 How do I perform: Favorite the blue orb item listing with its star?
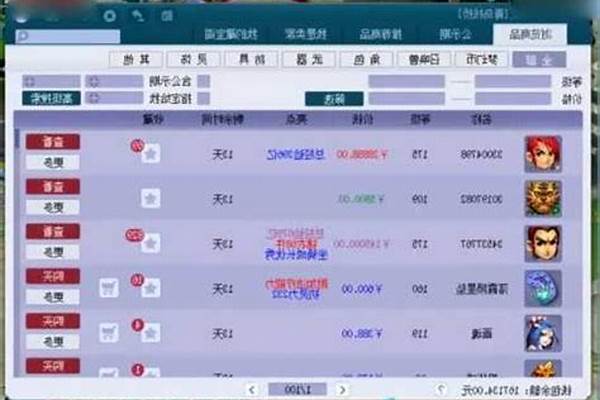click(150, 288)
